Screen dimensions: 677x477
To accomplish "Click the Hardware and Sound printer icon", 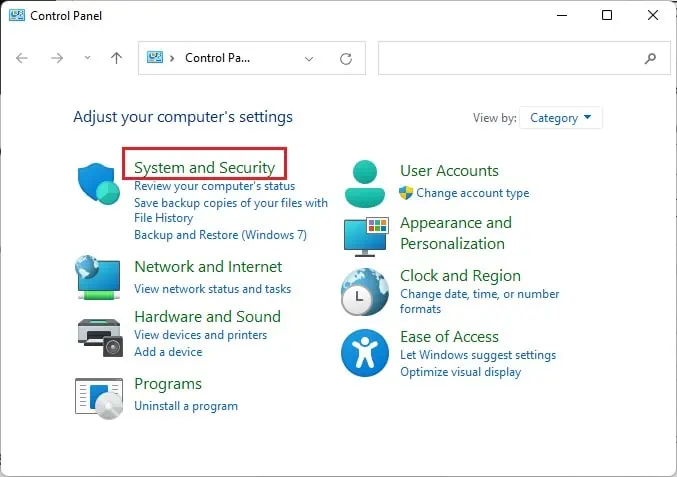I will tap(100, 338).
